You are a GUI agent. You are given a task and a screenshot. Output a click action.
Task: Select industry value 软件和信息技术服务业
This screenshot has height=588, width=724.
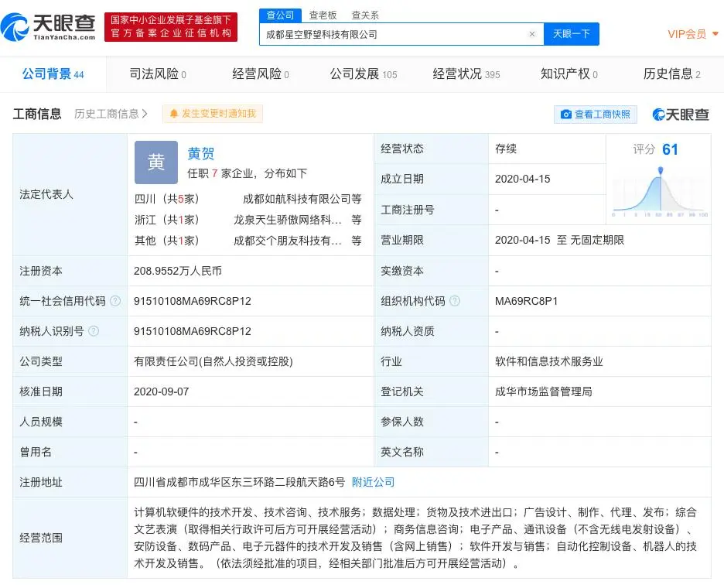pos(549,361)
